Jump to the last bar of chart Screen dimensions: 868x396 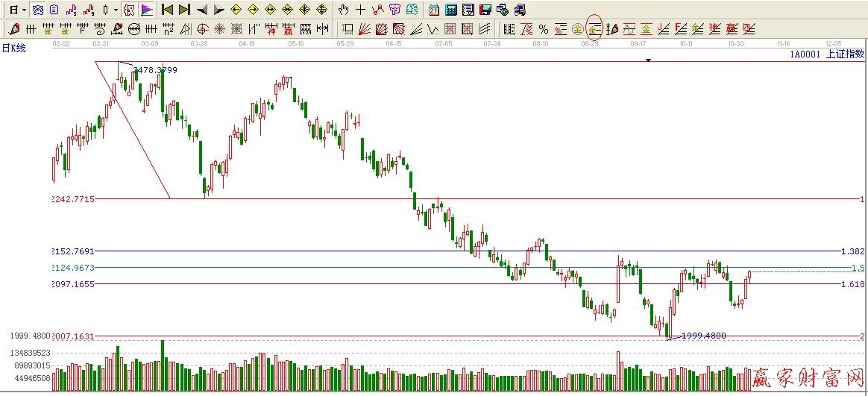(184, 10)
